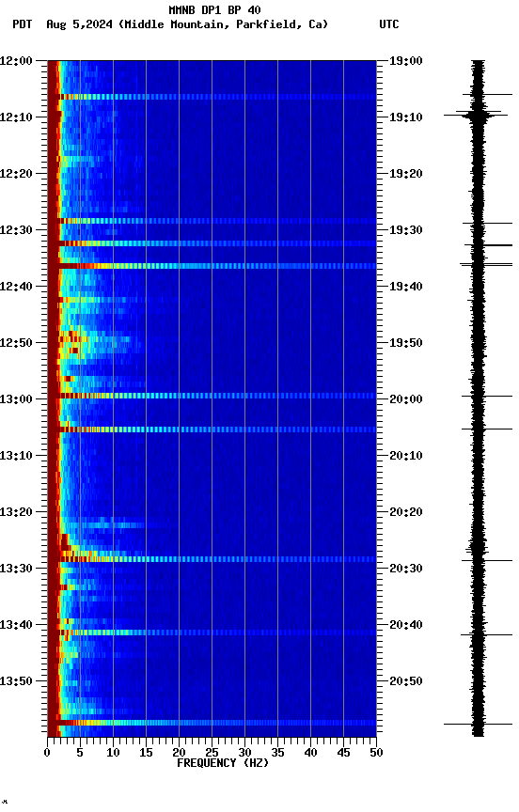Click the '20' frequency axis tick label

179,753
